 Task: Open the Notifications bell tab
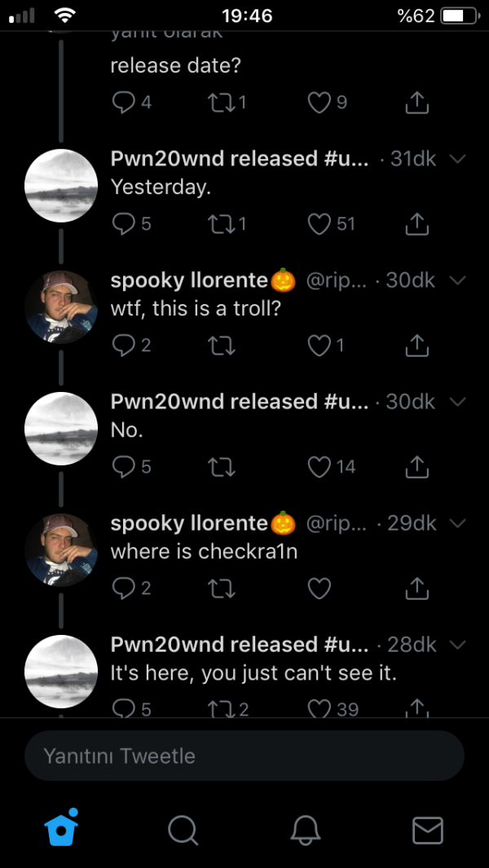[x=306, y=830]
